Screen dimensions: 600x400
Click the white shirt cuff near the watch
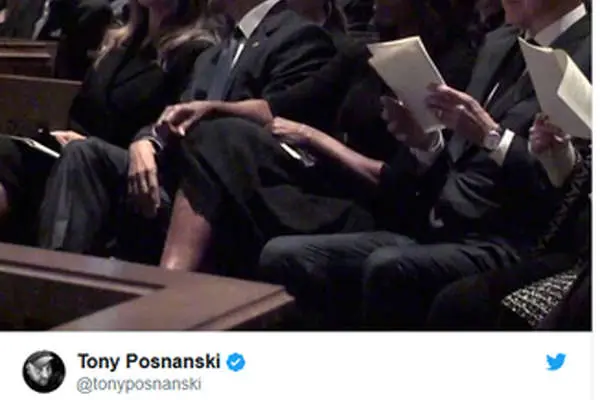(x=505, y=147)
